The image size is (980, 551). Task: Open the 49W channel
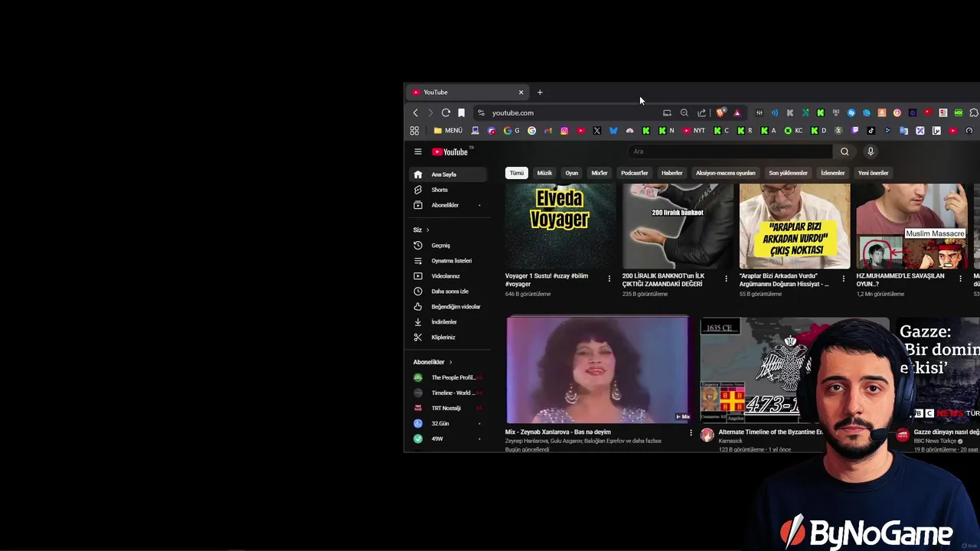(448, 439)
